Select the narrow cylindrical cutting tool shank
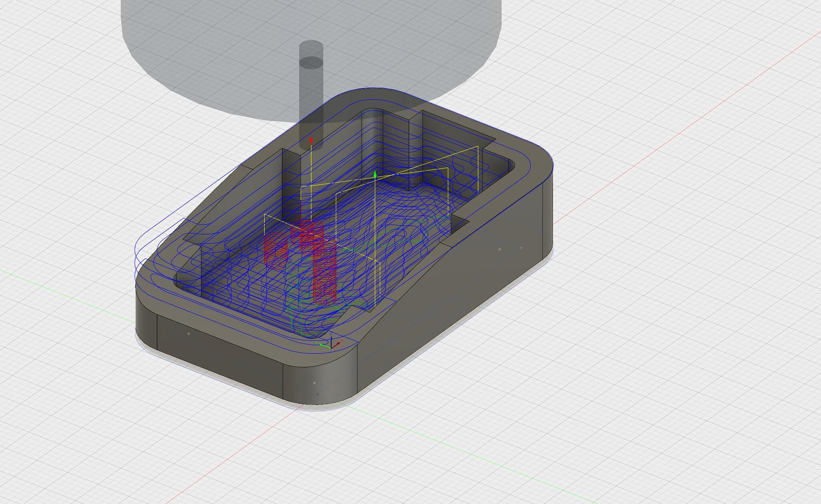821x504 pixels. click(311, 94)
